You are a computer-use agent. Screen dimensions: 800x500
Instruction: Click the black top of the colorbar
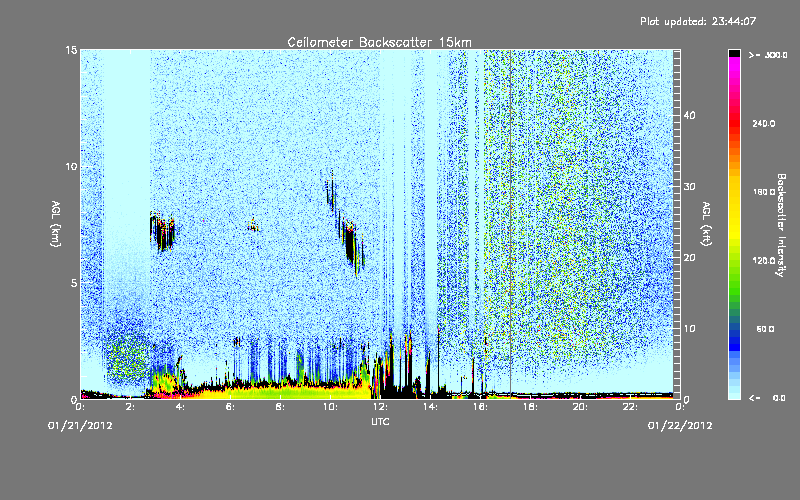coord(734,53)
